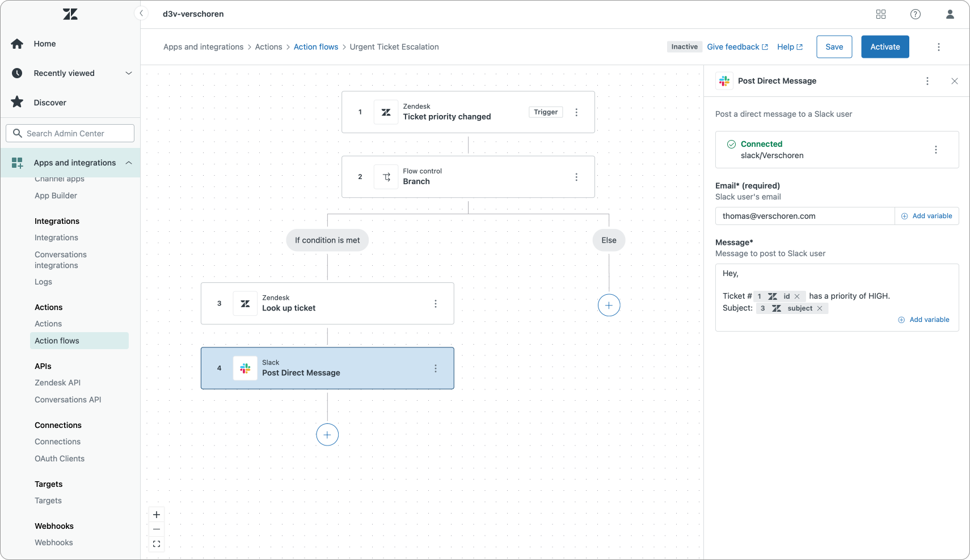Open Zendesk API in sidebar
Screen dimensions: 970x560
[x=58, y=383]
